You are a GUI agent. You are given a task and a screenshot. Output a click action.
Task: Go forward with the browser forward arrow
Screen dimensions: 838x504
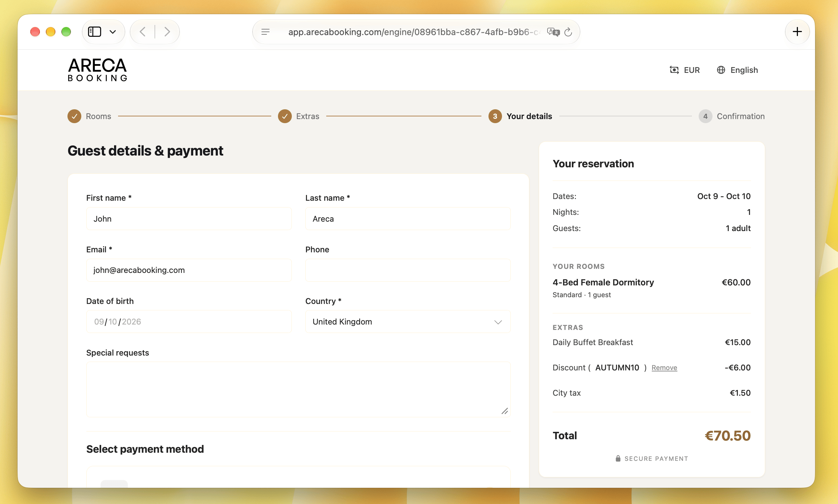click(x=167, y=32)
